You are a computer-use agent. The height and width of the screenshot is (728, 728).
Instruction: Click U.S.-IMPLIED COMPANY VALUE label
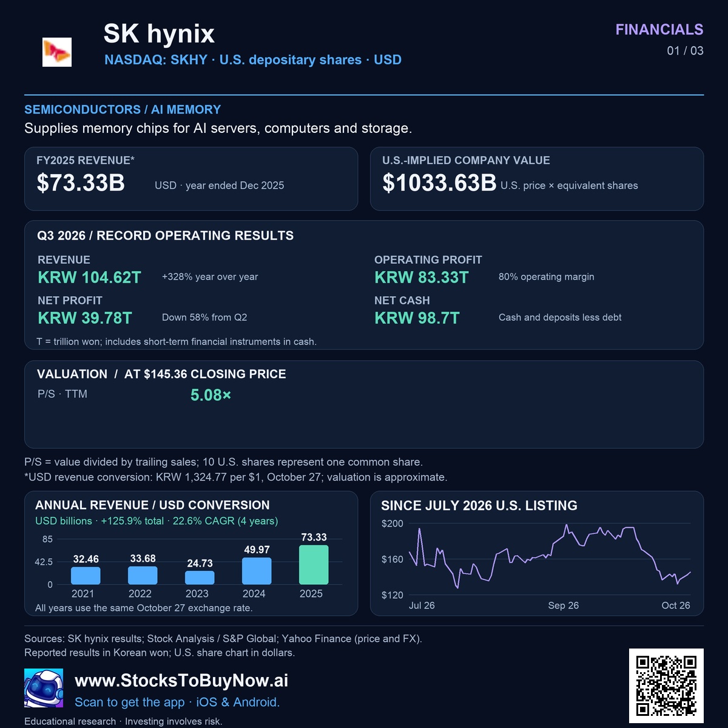pos(466,161)
